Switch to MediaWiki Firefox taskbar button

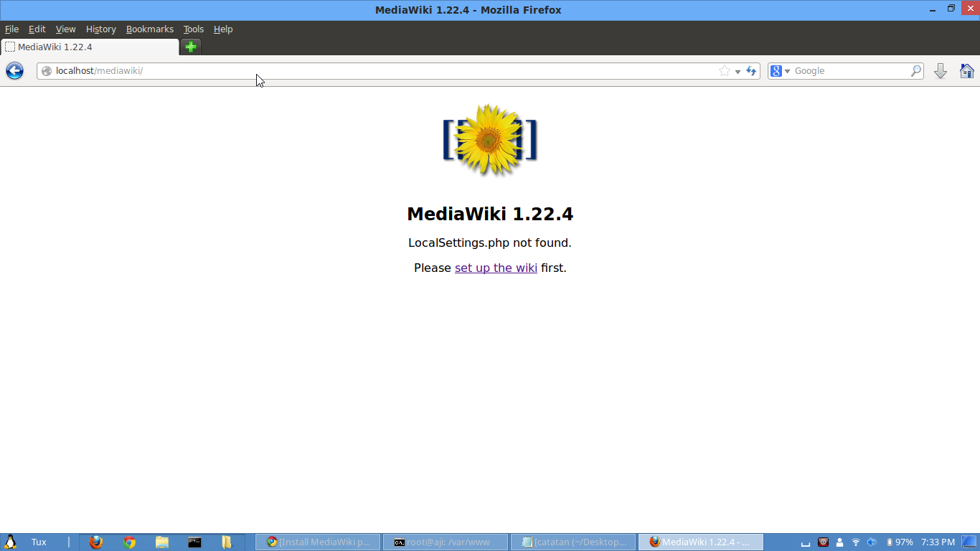(x=701, y=542)
